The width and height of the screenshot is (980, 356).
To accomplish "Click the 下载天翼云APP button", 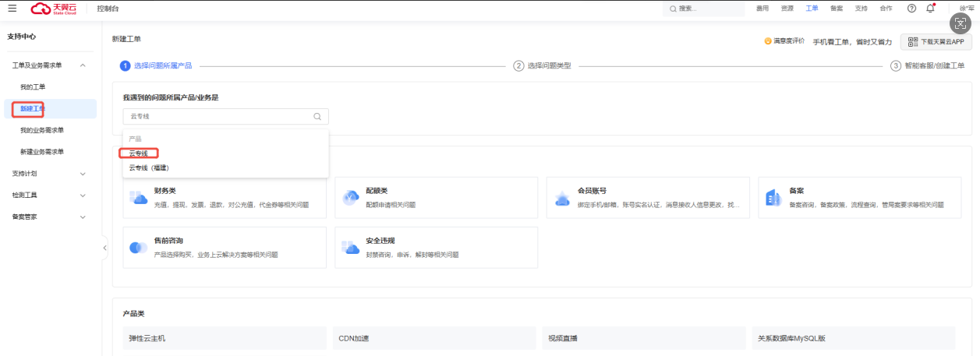I will (936, 42).
